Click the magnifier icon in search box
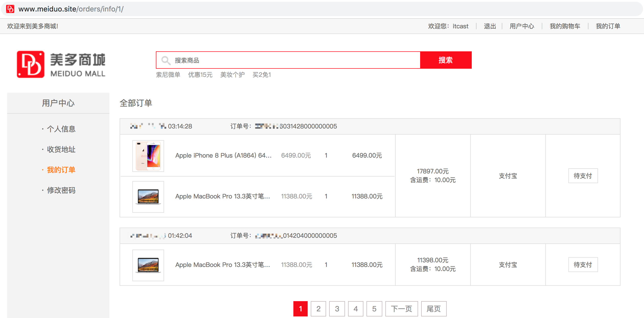The image size is (644, 318). [x=166, y=60]
